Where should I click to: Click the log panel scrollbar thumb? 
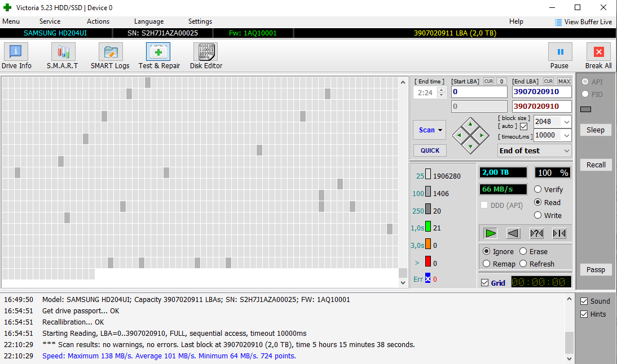pos(569,343)
